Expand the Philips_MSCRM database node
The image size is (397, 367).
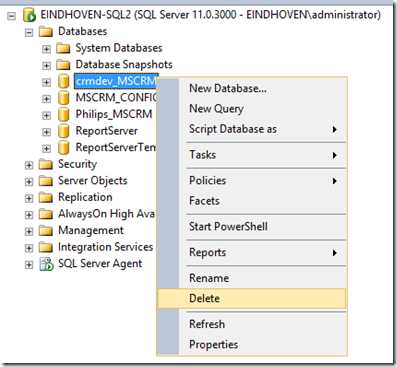[x=46, y=115]
